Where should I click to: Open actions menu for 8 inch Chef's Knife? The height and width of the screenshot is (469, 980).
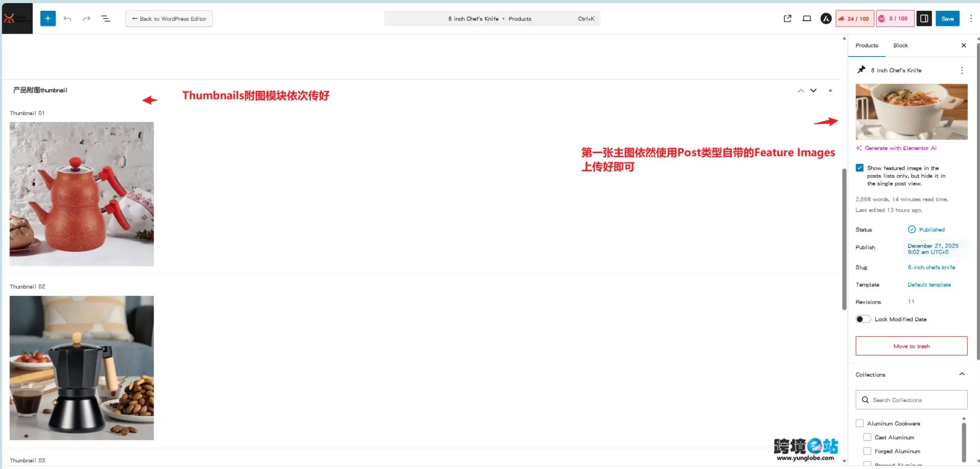coord(962,70)
